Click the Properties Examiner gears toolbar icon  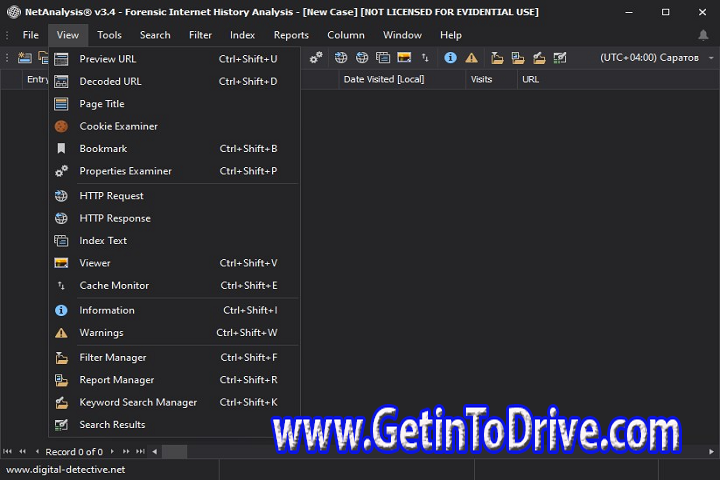pos(316,58)
